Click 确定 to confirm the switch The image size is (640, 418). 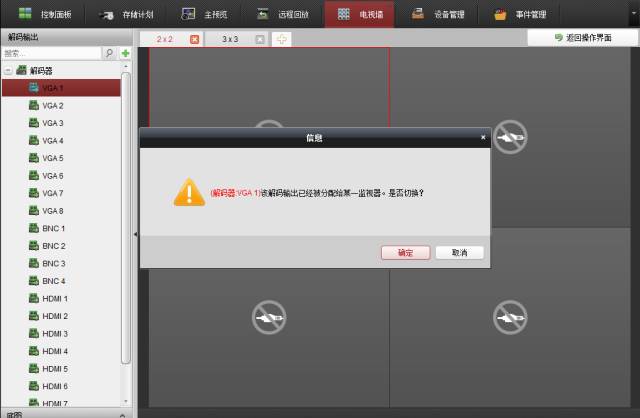tap(405, 253)
